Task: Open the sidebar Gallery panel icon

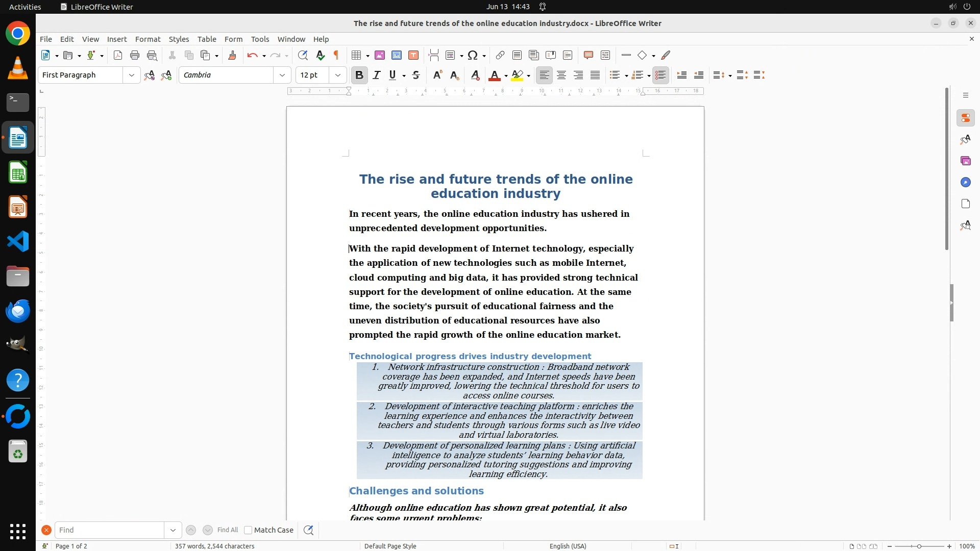Action: point(965,161)
